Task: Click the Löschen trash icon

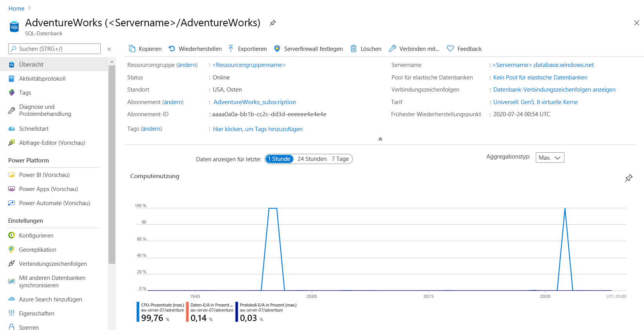Action: pos(354,49)
